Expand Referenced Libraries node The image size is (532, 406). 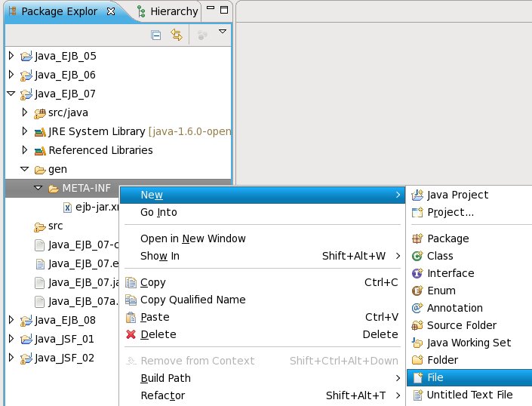point(24,149)
